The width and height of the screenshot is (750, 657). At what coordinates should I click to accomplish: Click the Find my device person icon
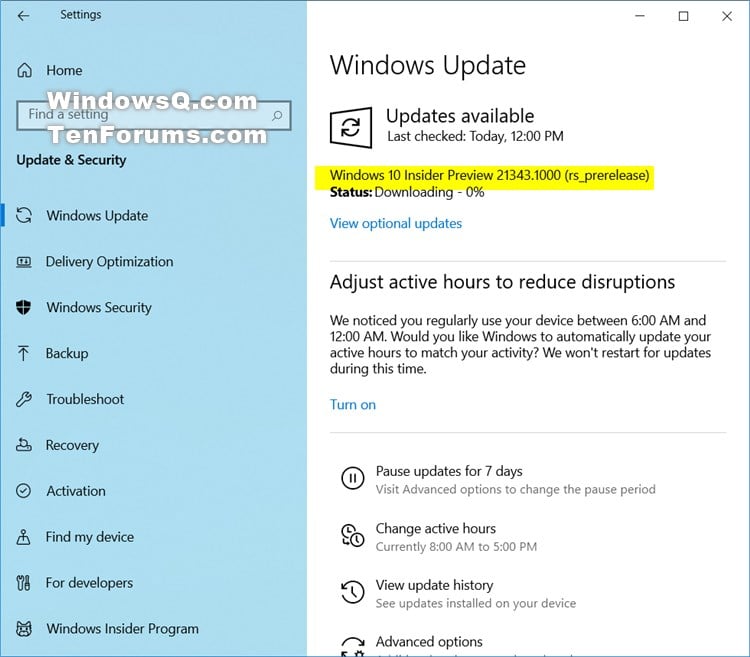[x=23, y=537]
